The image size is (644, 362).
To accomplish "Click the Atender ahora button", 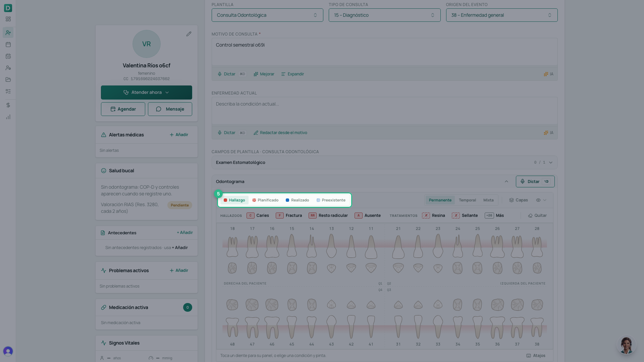I will point(147,93).
